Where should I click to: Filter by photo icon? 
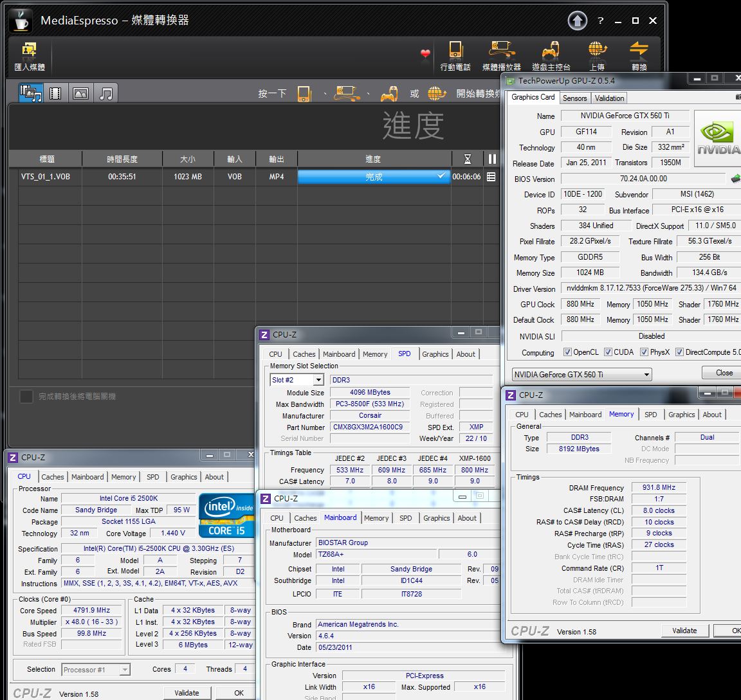coord(81,93)
